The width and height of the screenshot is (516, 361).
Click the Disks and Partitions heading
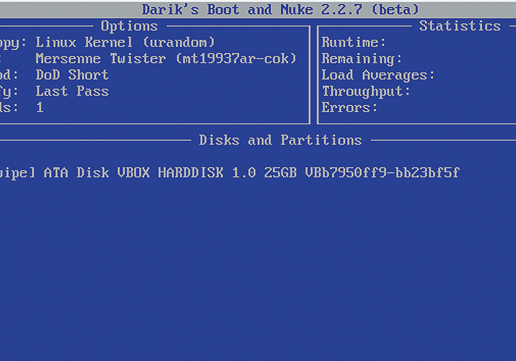tap(280, 140)
